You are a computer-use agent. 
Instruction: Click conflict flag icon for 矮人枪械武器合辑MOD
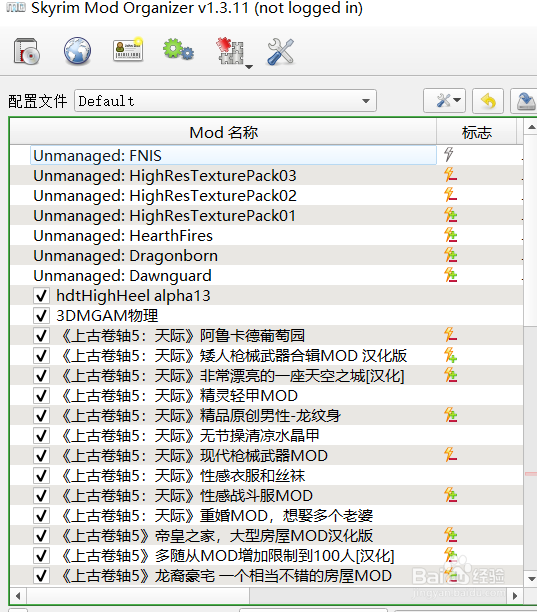click(450, 355)
